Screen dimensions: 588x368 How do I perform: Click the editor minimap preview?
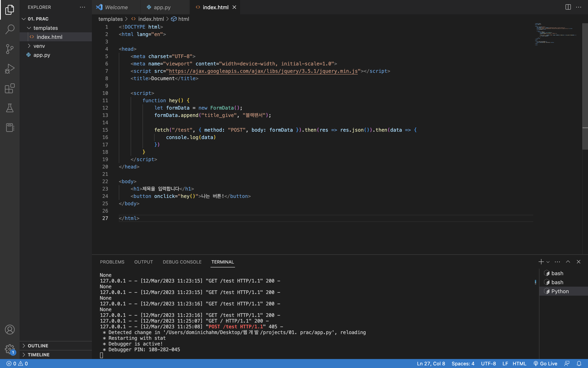[556, 34]
